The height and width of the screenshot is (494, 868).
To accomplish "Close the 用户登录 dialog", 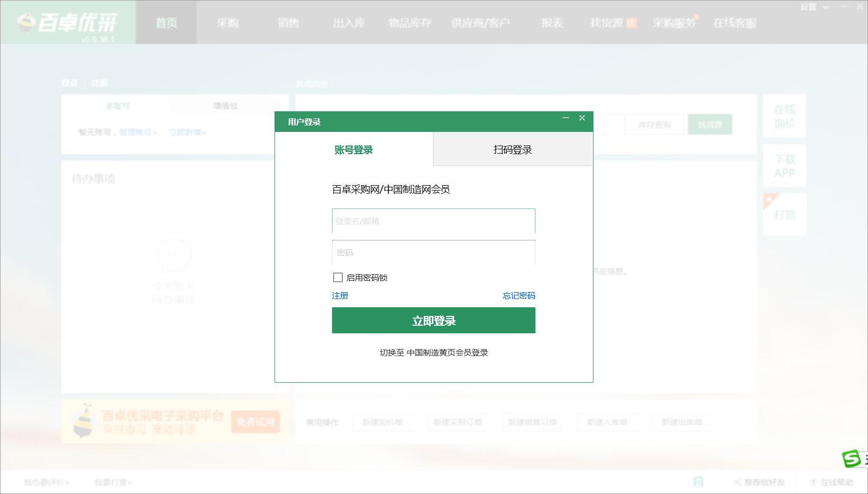I will [x=582, y=118].
